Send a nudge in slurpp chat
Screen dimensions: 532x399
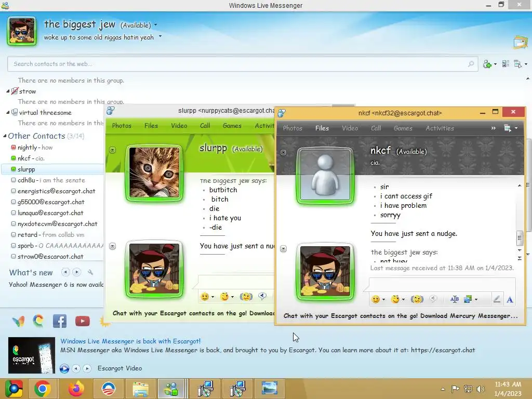(x=246, y=297)
